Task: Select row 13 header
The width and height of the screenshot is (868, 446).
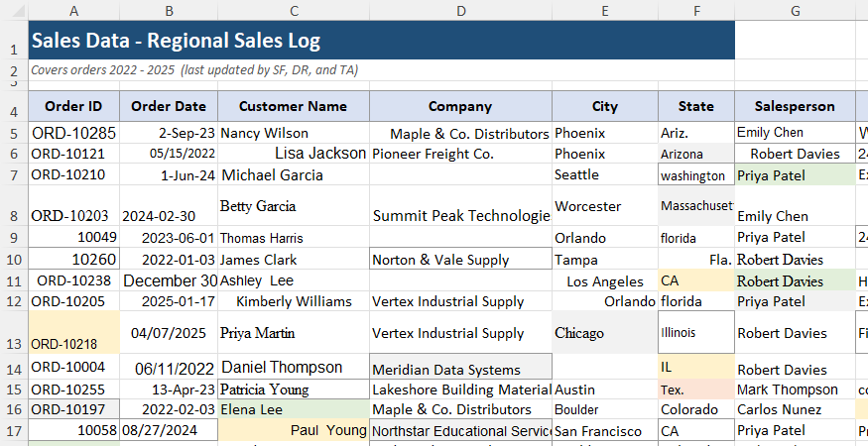Action: click(x=14, y=332)
